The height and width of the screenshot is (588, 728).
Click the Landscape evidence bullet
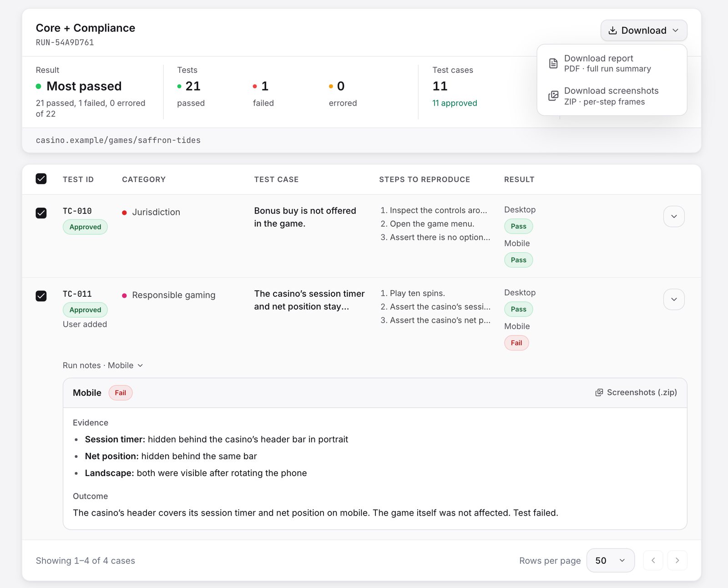[x=196, y=473]
